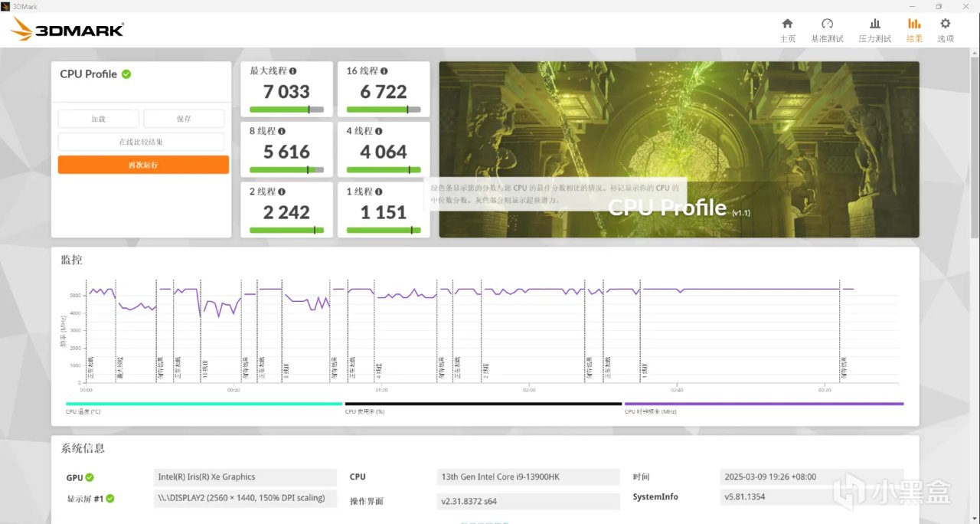Viewport: 980px width, 524px height.
Task: Switch to the 基准测试 benchmarks tab
Action: click(827, 30)
